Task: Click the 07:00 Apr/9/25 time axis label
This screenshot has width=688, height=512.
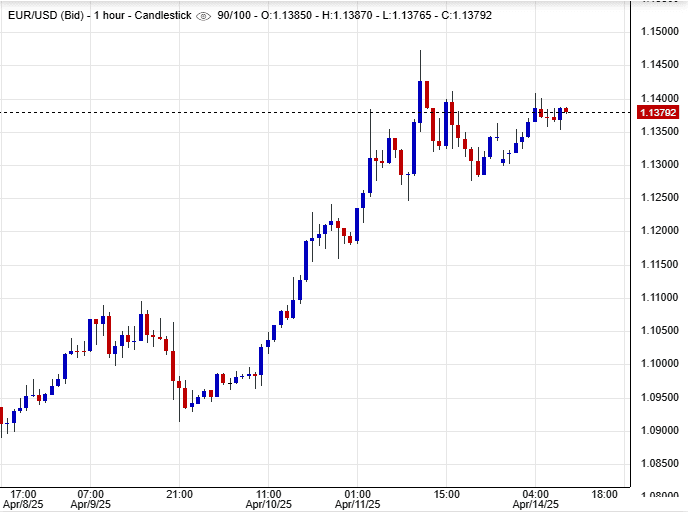Action: click(x=91, y=499)
